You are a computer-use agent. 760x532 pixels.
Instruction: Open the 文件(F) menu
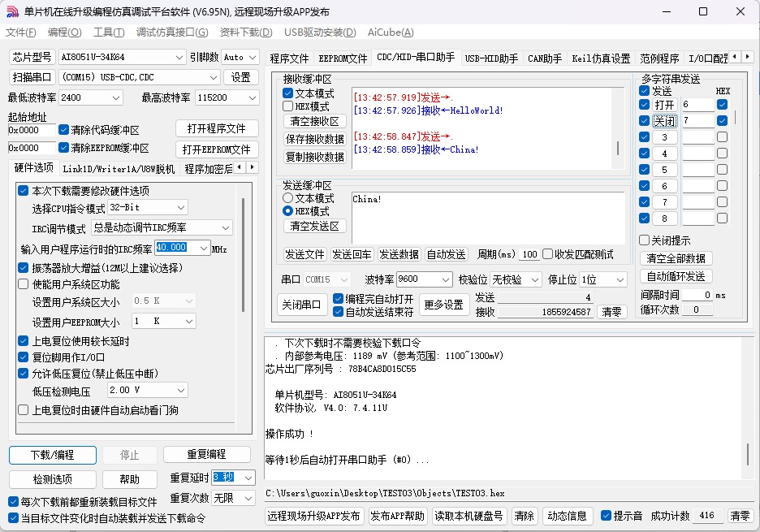pos(21,32)
